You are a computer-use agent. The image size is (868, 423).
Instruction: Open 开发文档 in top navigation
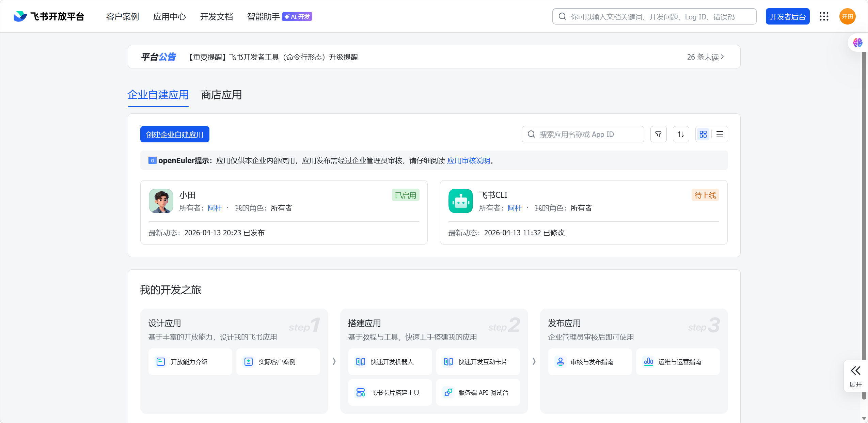click(216, 16)
